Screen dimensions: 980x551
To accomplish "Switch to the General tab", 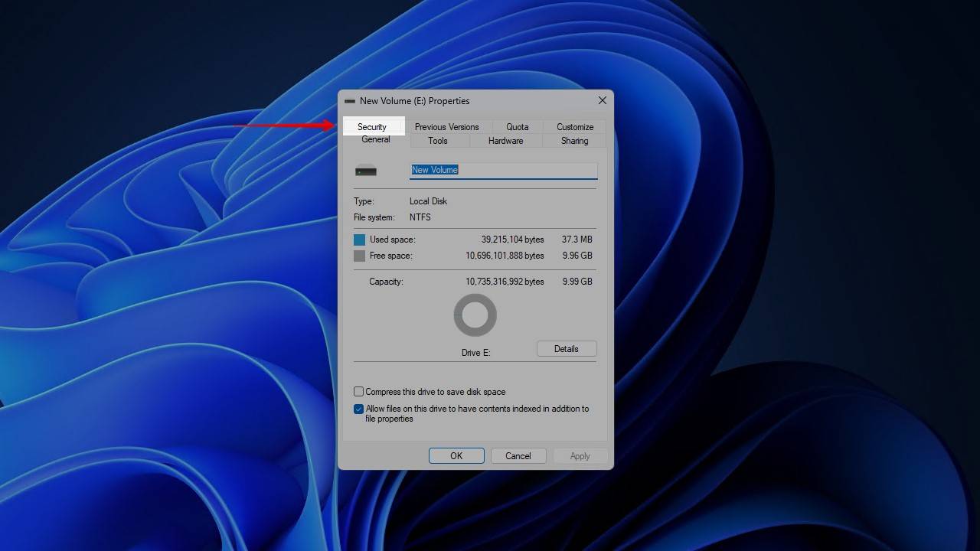I will [x=376, y=140].
